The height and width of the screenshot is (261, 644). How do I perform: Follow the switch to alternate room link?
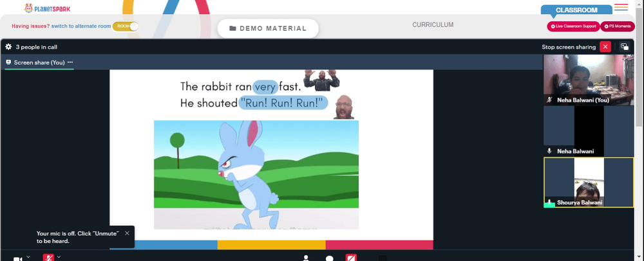(x=81, y=26)
